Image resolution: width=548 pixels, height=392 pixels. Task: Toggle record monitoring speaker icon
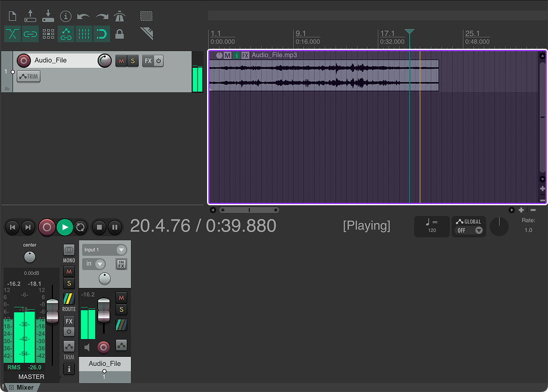87,347
